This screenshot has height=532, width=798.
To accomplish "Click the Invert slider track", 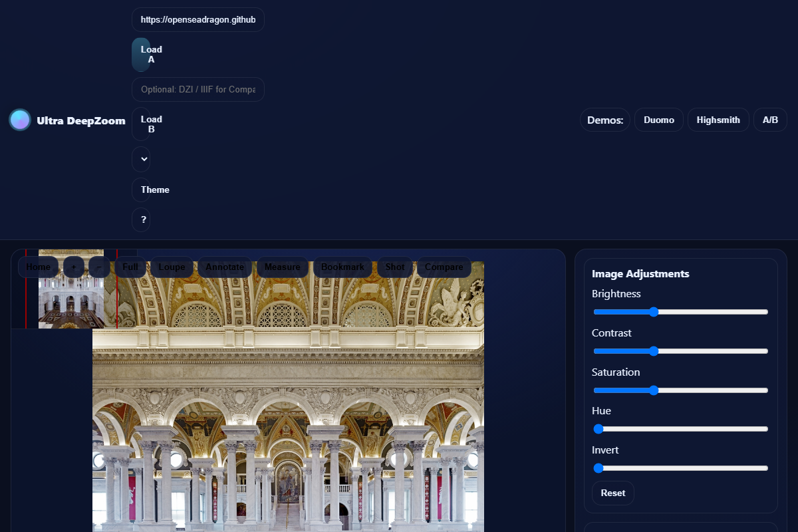I will tap(681, 468).
